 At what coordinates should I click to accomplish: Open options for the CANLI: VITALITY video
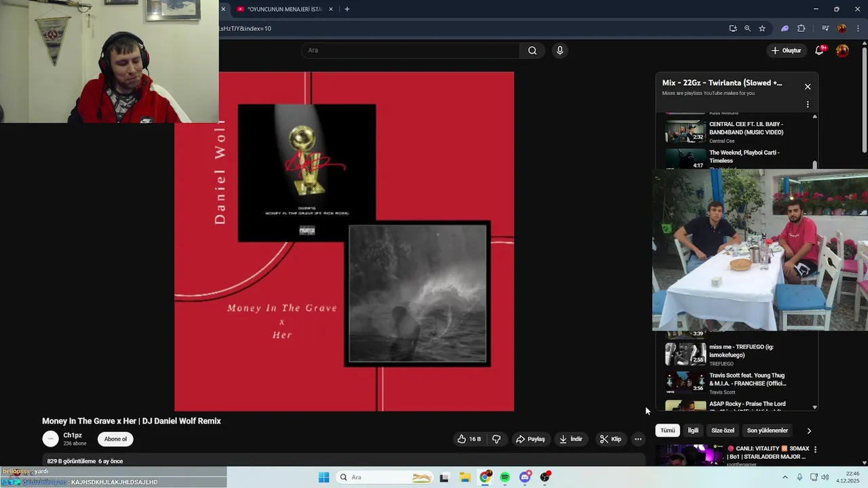(x=815, y=449)
